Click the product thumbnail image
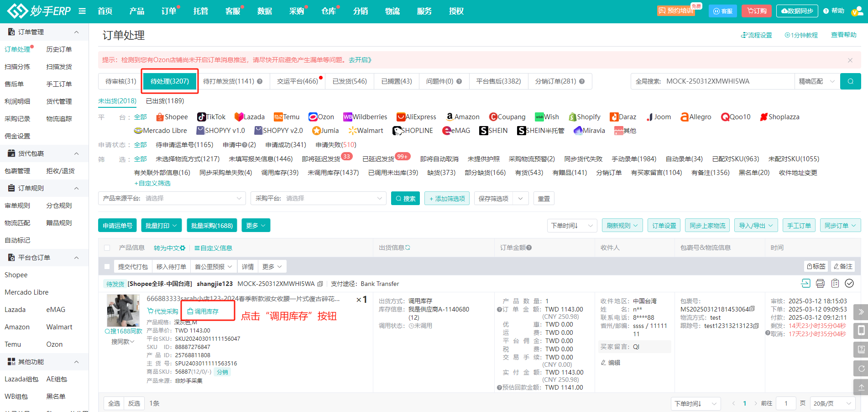868x412 pixels. (x=123, y=310)
